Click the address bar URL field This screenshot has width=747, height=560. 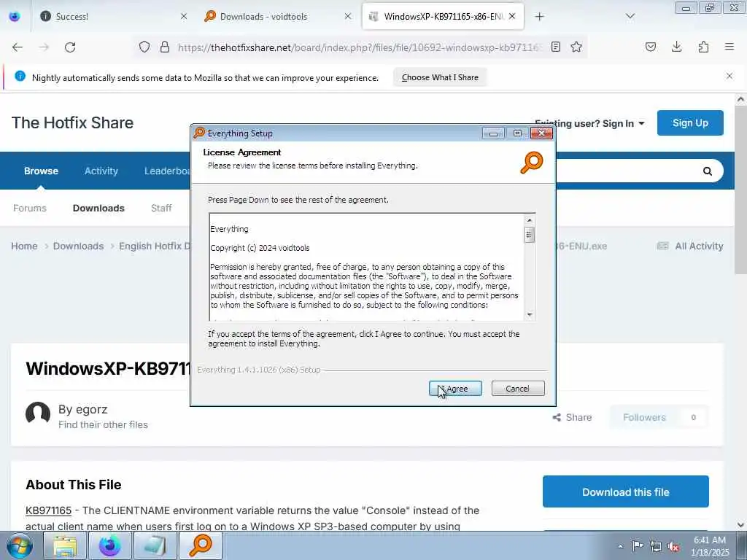[360, 47]
